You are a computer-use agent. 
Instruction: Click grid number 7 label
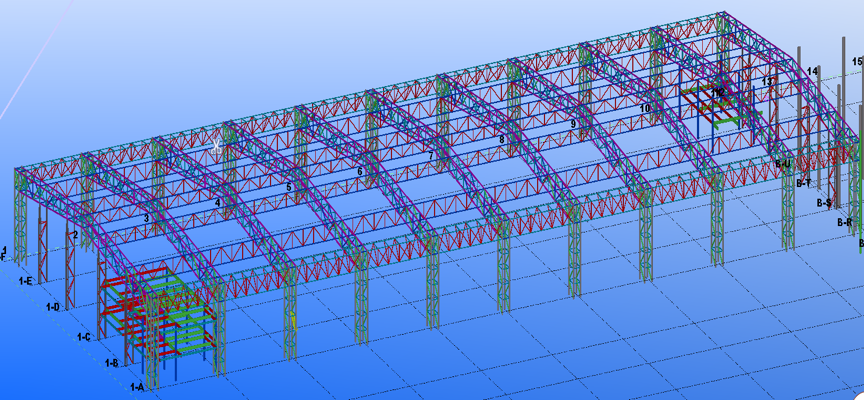pyautogui.click(x=431, y=156)
